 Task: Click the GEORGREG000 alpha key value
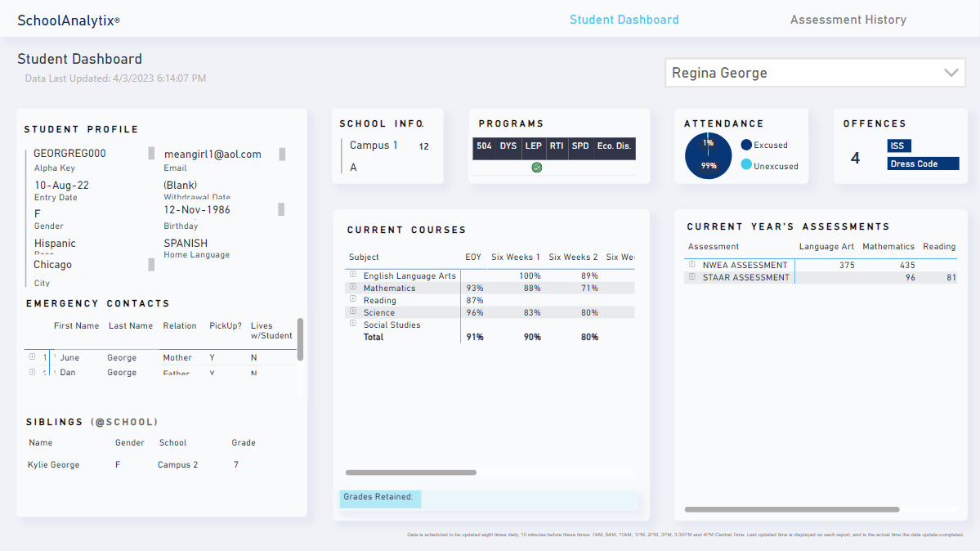[69, 153]
